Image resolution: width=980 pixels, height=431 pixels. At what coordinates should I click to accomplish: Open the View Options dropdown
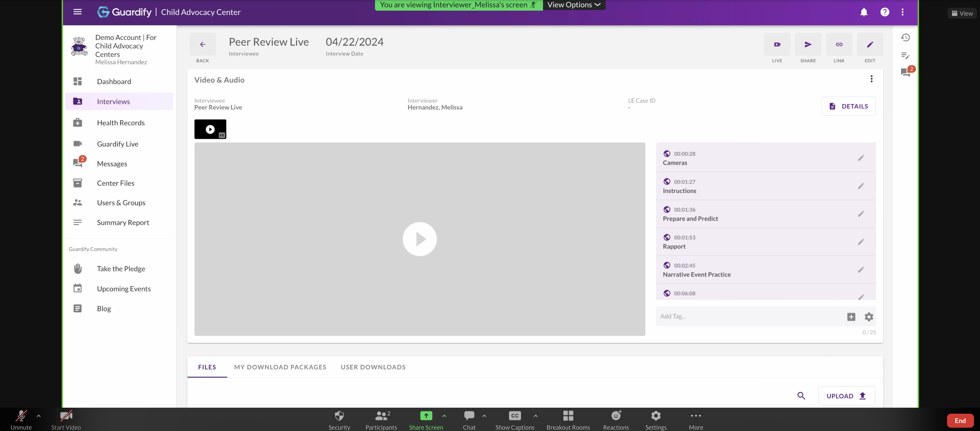(x=574, y=5)
